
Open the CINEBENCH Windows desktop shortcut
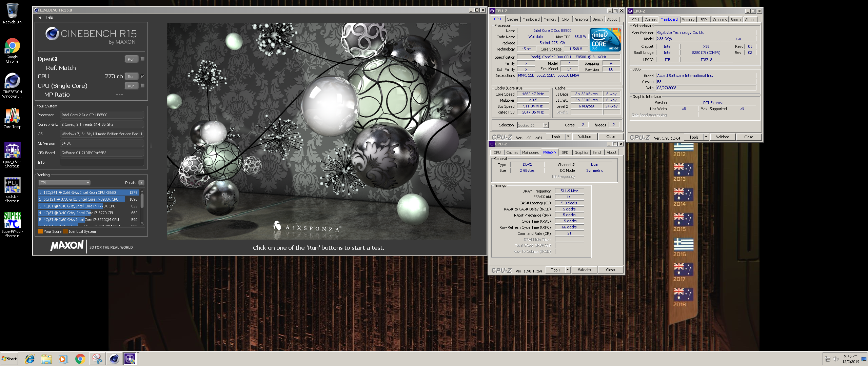click(x=12, y=85)
